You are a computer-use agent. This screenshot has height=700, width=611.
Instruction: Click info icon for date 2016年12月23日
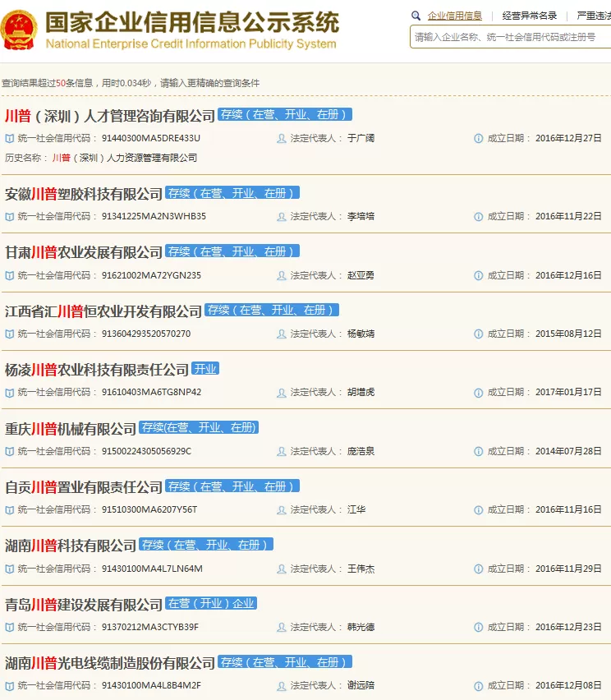[x=479, y=628]
